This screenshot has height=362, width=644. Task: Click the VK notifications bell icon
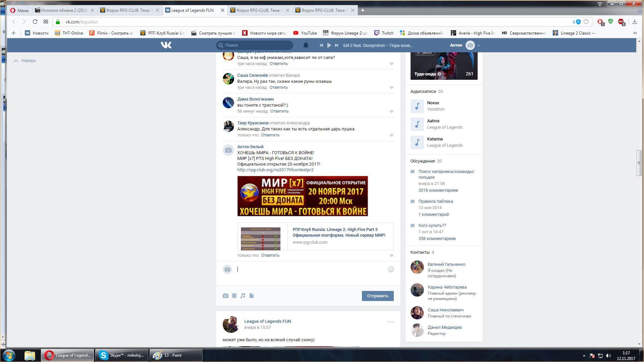pyautogui.click(x=306, y=45)
